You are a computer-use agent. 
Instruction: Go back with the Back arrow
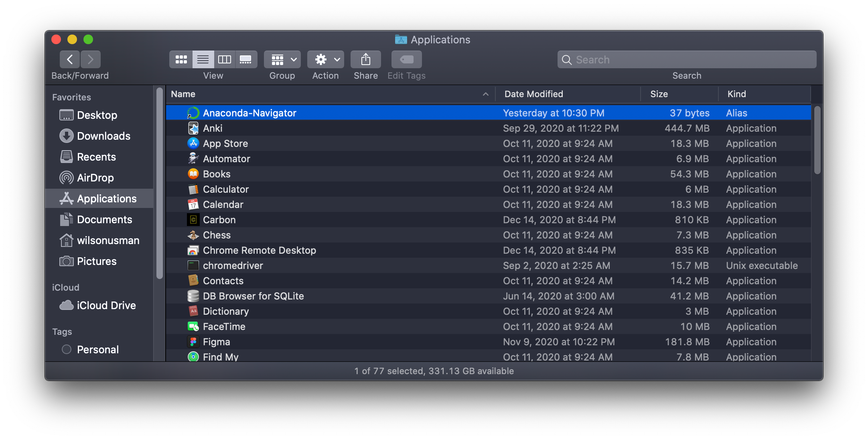(70, 59)
